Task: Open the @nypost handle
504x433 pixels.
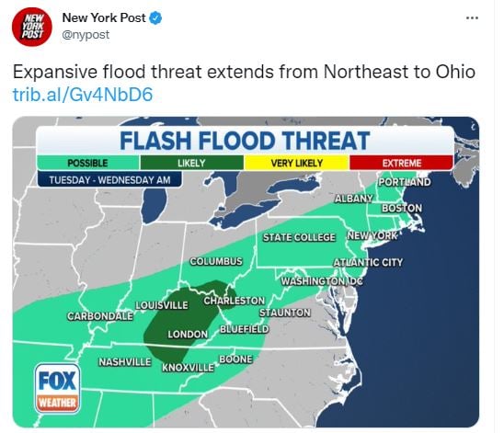Action: tap(86, 35)
